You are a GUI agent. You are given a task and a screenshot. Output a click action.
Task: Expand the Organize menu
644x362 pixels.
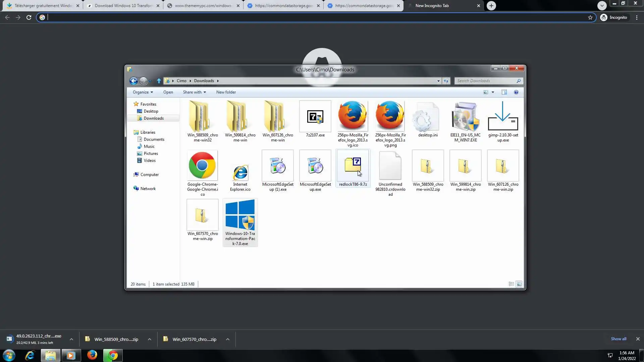point(143,92)
